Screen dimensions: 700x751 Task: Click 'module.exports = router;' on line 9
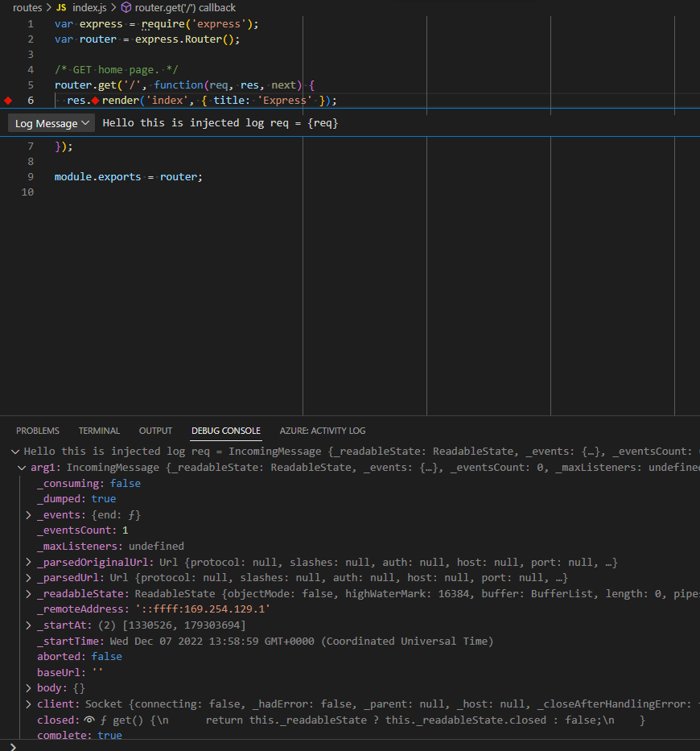click(x=128, y=177)
